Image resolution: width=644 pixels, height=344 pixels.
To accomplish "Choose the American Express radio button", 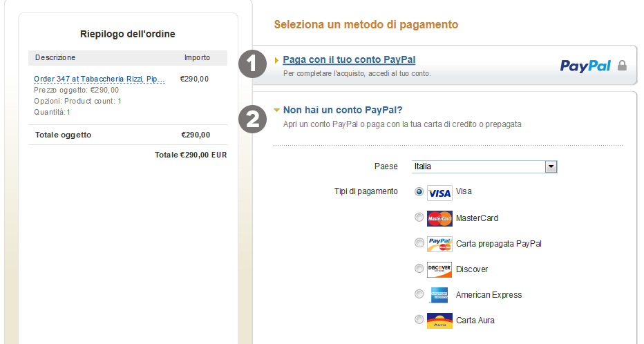I will [x=419, y=294].
